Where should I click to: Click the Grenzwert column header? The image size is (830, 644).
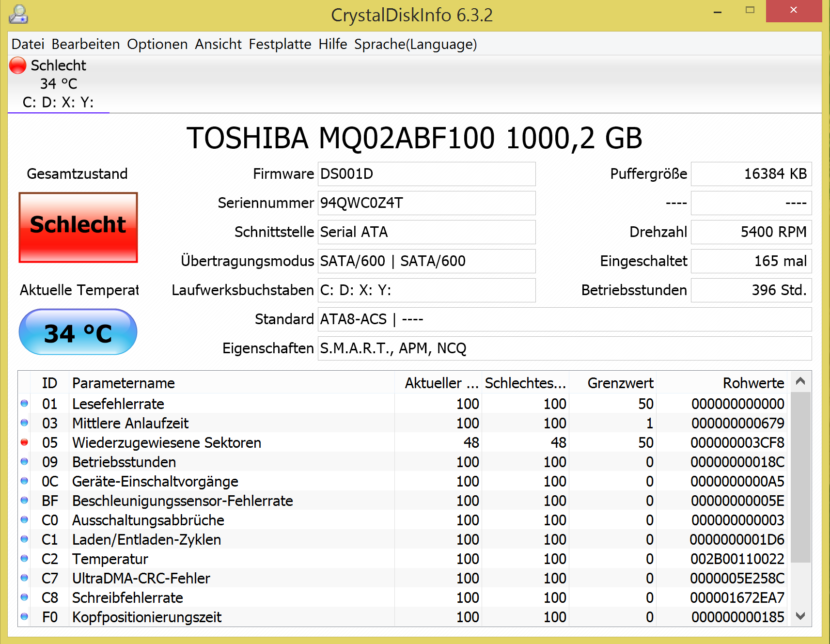pyautogui.click(x=613, y=383)
